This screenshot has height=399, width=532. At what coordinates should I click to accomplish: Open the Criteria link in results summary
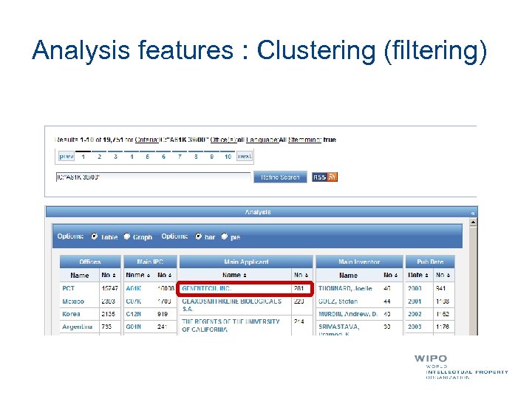146,140
